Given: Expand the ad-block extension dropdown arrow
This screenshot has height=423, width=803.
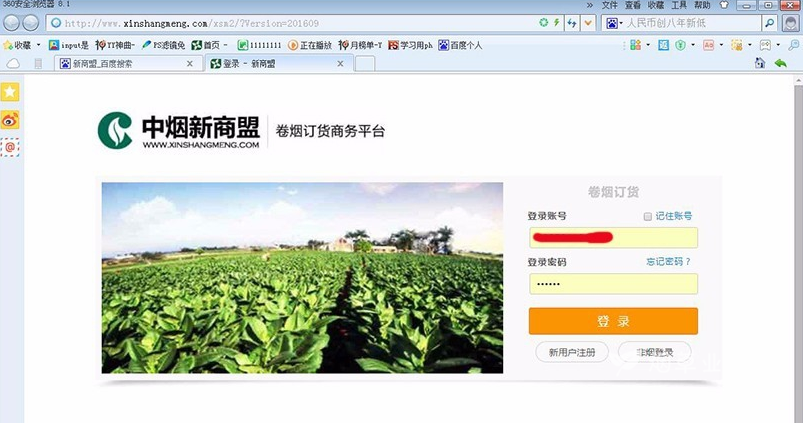Looking at the screenshot, I should (x=721, y=45).
